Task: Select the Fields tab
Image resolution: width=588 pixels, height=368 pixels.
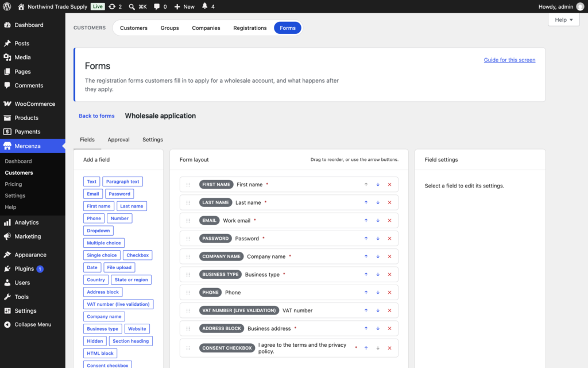Action: pyautogui.click(x=87, y=139)
